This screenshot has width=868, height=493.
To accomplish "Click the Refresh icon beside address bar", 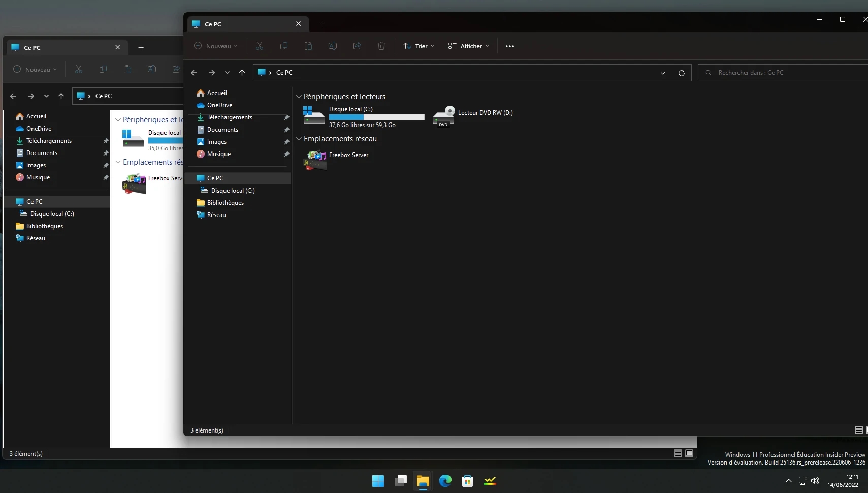I will pyautogui.click(x=682, y=73).
